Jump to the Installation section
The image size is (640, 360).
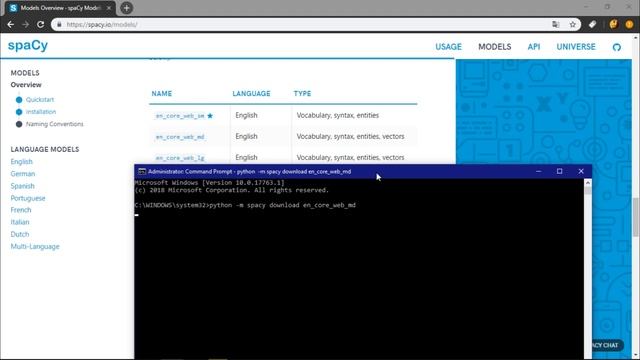(x=41, y=112)
